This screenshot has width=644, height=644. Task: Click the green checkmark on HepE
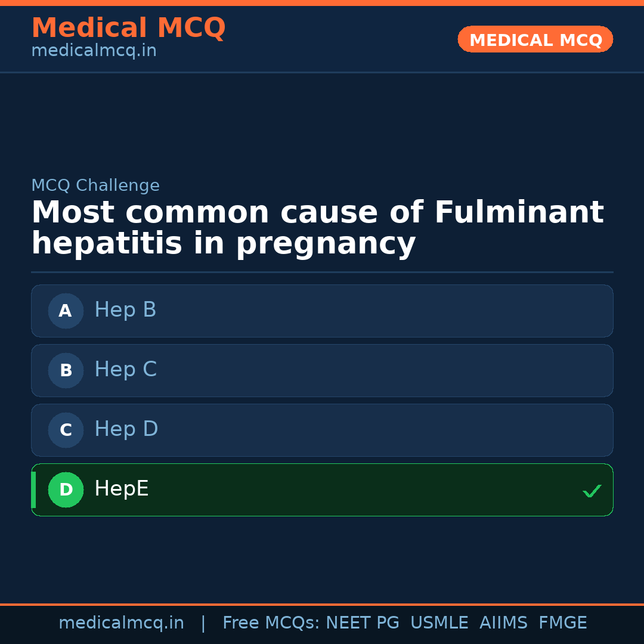(592, 491)
